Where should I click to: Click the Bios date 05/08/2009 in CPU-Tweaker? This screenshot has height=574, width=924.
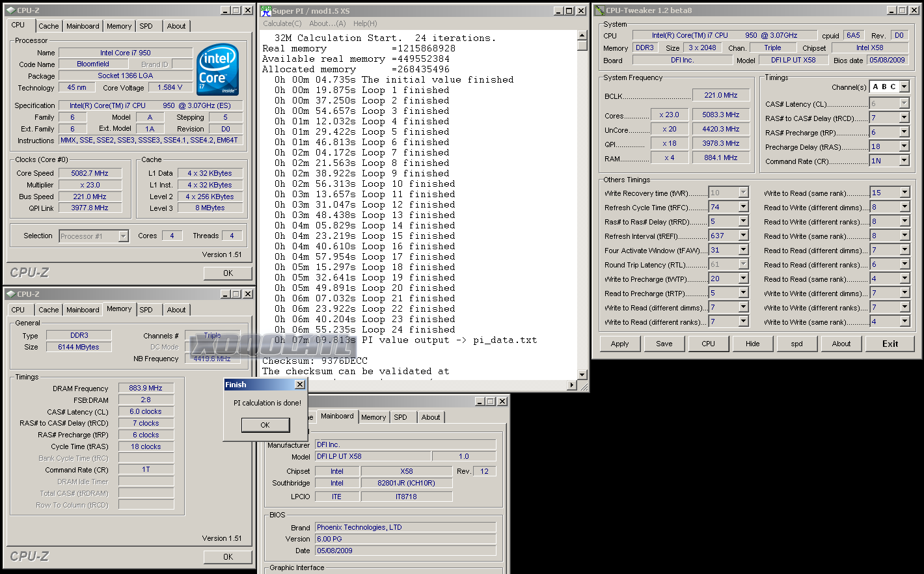887,60
